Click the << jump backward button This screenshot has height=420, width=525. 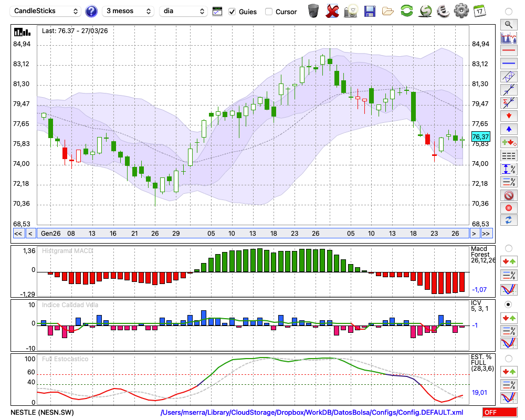pos(18,234)
